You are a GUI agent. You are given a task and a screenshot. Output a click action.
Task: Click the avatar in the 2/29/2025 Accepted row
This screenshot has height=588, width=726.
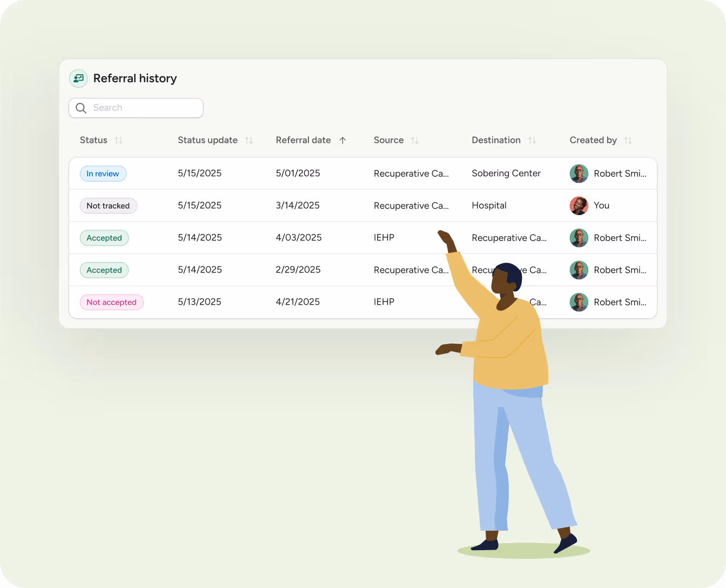coord(579,270)
